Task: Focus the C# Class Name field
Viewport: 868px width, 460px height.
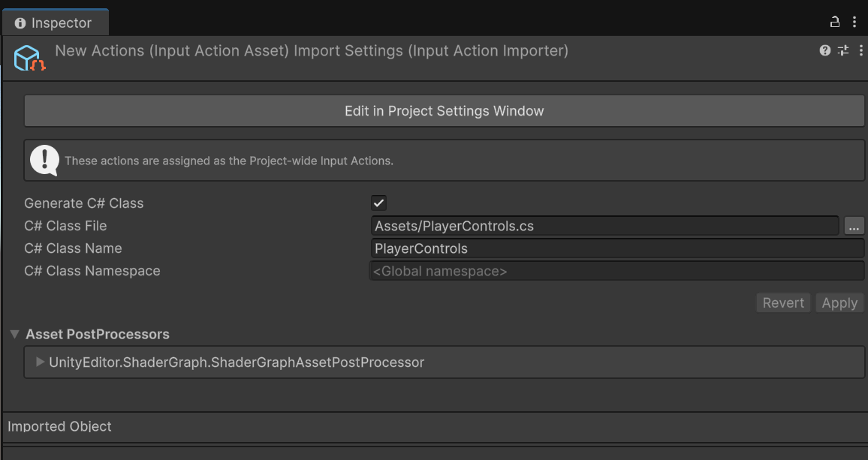Action: point(616,248)
